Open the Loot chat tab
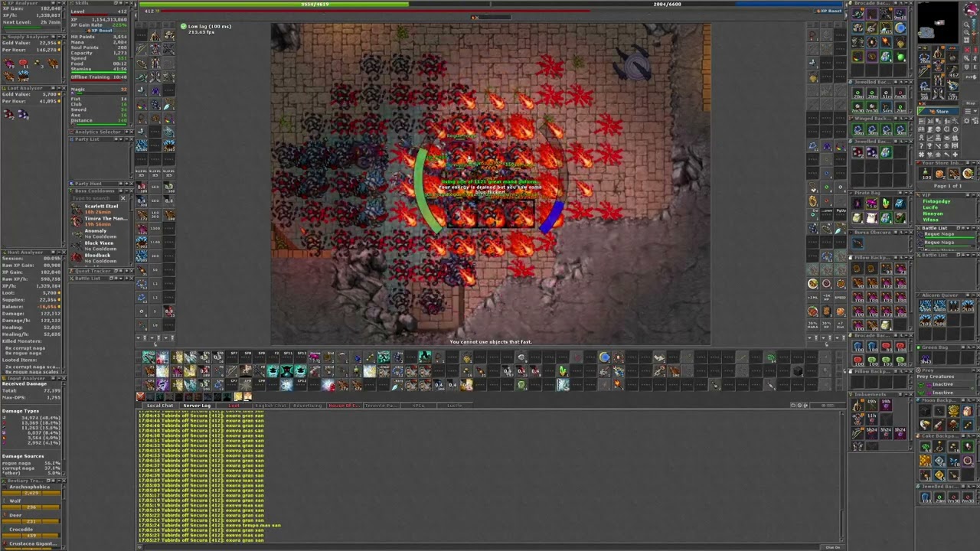This screenshot has height=551, width=980. (234, 406)
